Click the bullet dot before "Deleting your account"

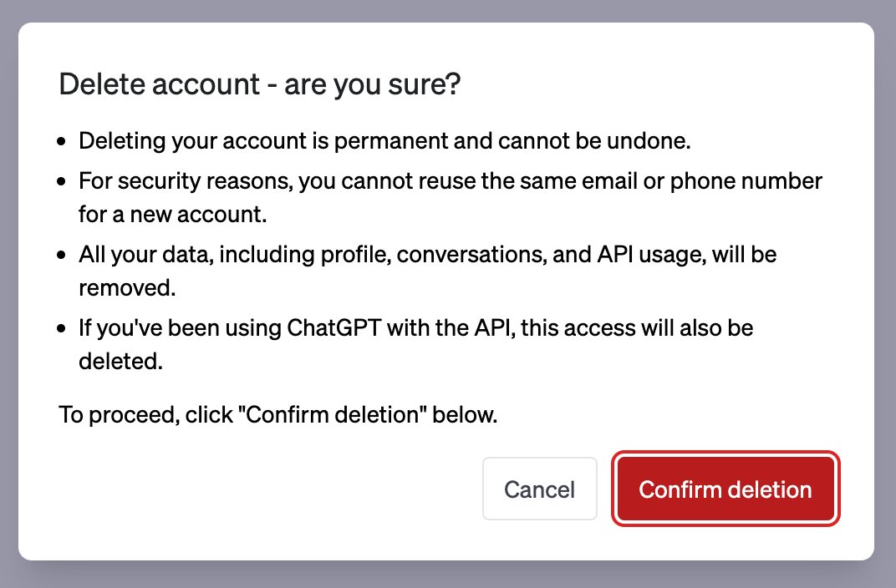62,142
